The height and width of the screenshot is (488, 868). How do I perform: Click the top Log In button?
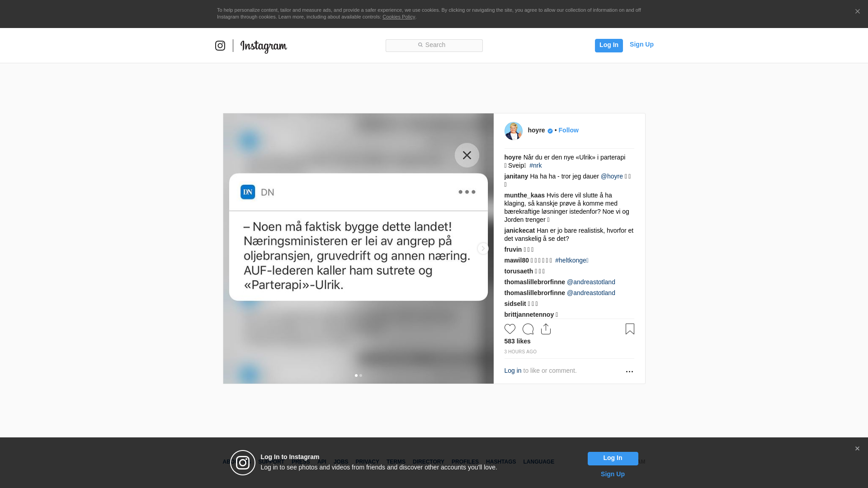[x=609, y=45]
